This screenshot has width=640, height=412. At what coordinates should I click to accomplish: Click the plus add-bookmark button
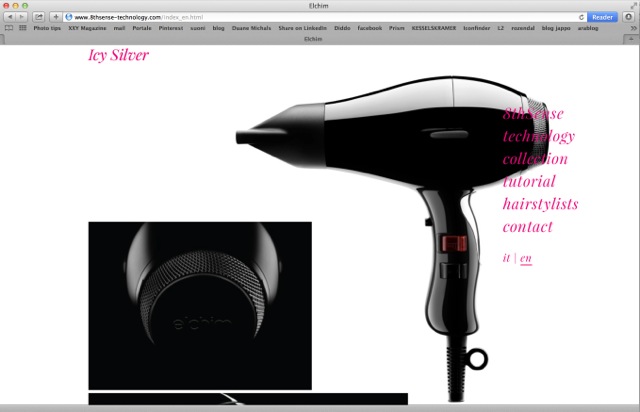click(x=55, y=17)
